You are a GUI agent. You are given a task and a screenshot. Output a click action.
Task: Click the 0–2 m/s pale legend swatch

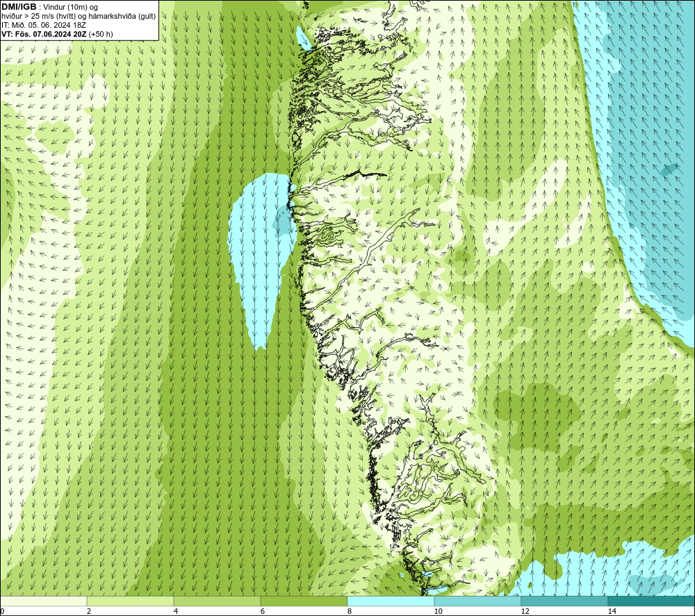(x=43, y=601)
